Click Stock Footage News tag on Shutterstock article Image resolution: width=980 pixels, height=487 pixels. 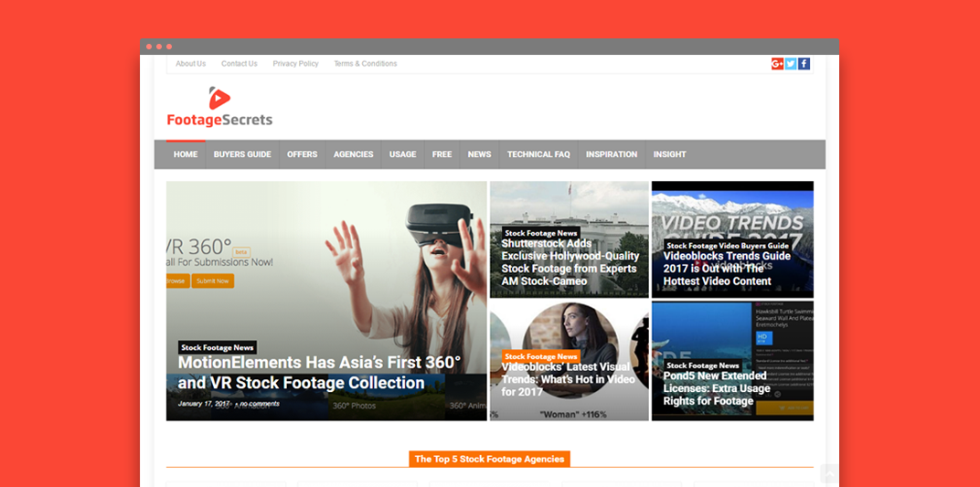click(x=541, y=233)
